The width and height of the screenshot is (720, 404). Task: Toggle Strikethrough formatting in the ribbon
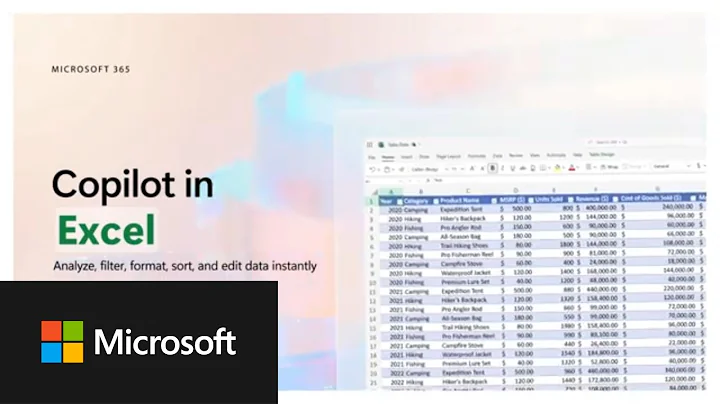[x=523, y=168]
